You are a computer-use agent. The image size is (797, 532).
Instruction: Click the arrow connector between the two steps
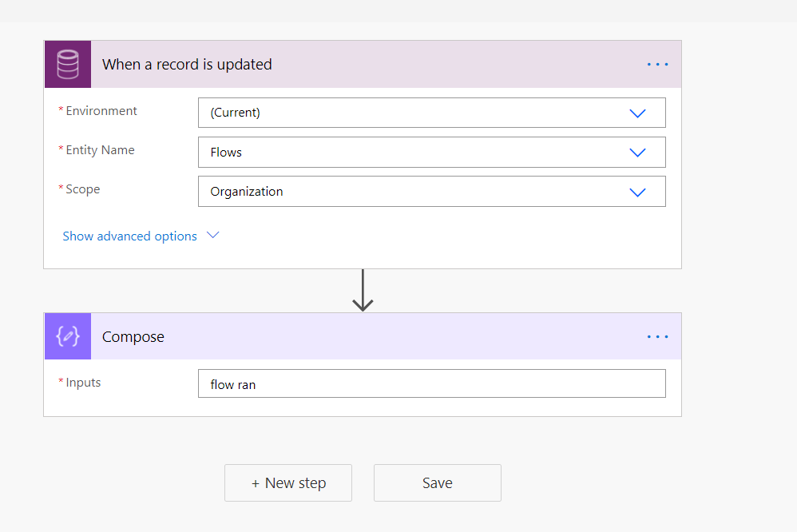tap(363, 292)
